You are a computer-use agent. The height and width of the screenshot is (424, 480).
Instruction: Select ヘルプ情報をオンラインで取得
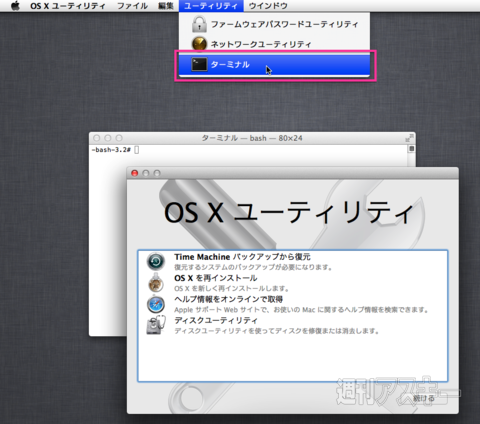click(293, 304)
